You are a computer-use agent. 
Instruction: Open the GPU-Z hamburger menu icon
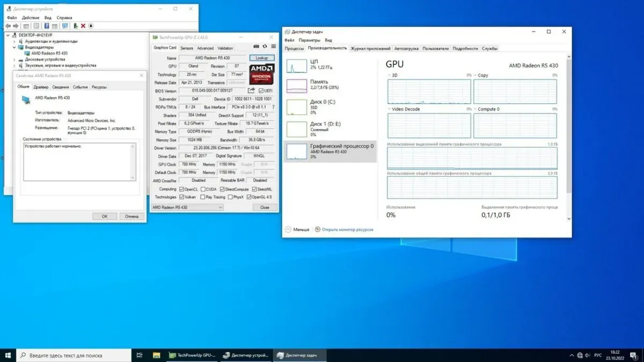pos(274,47)
